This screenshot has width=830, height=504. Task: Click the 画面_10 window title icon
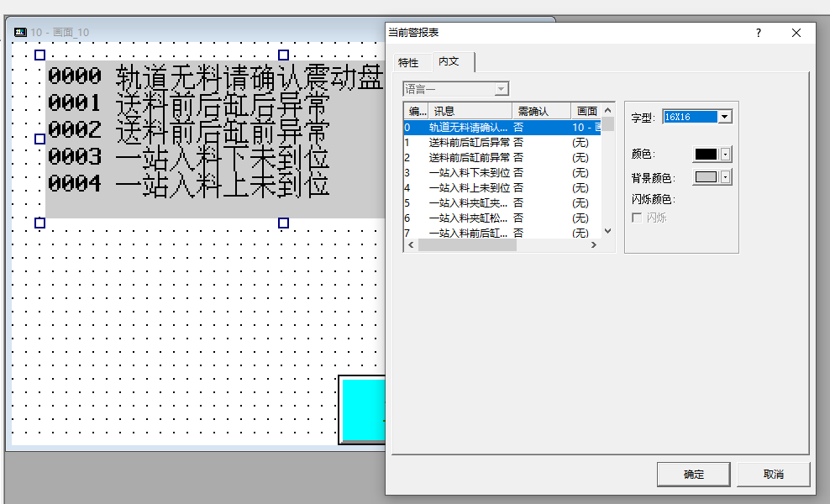[20, 33]
